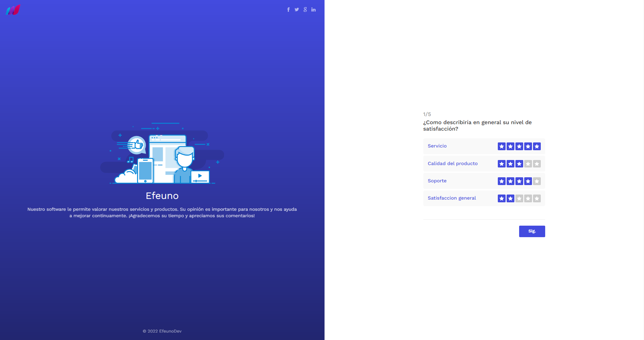The width and height of the screenshot is (644, 340).
Task: Give Soporte three stars
Action: (x=519, y=181)
